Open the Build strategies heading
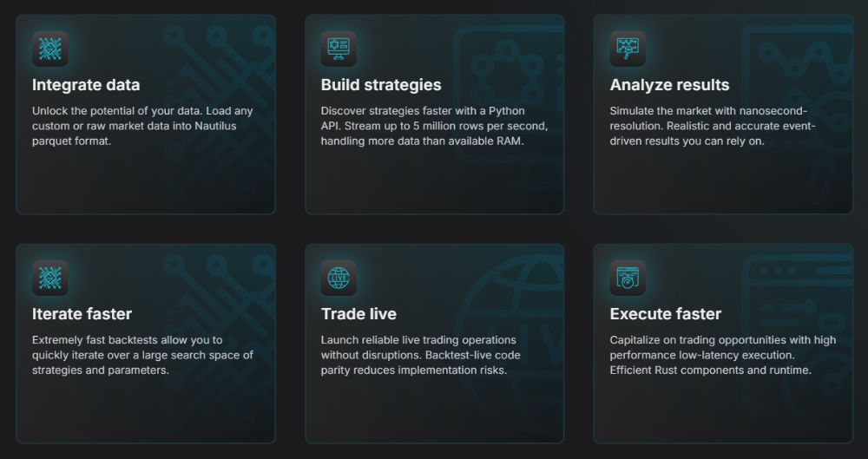This screenshot has width=868, height=459. 381,85
